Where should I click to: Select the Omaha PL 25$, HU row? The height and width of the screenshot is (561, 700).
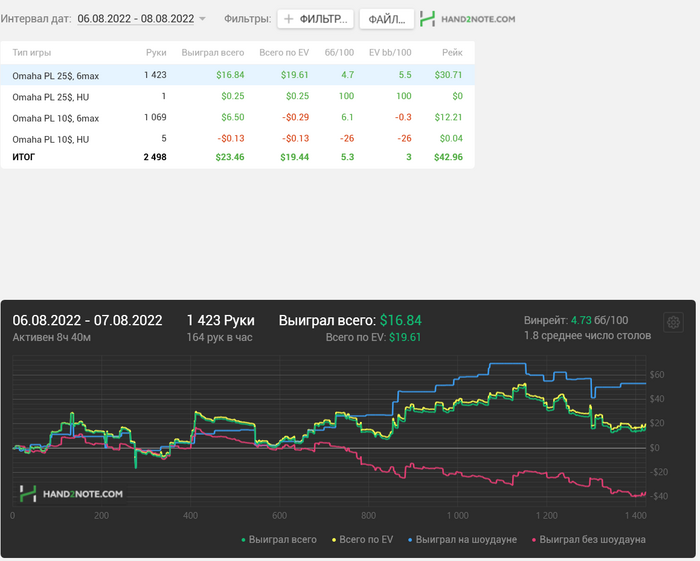click(238, 96)
